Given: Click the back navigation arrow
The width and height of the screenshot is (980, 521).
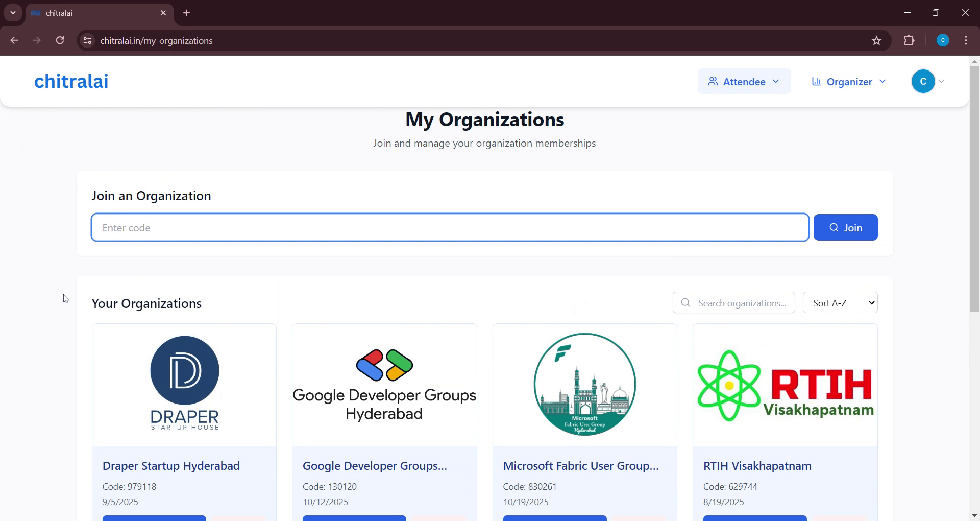Looking at the screenshot, I should 14,40.
